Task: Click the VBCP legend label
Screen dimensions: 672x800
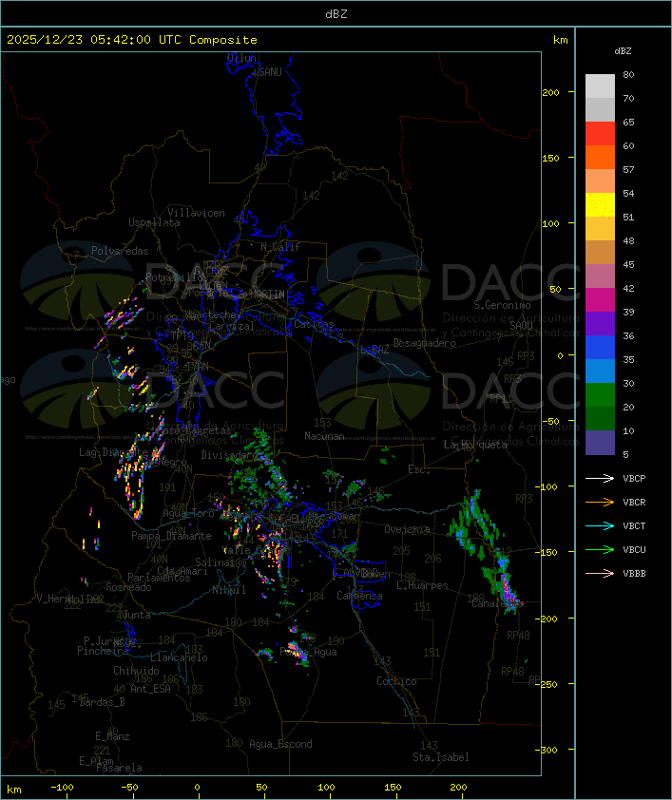Action: (634, 479)
